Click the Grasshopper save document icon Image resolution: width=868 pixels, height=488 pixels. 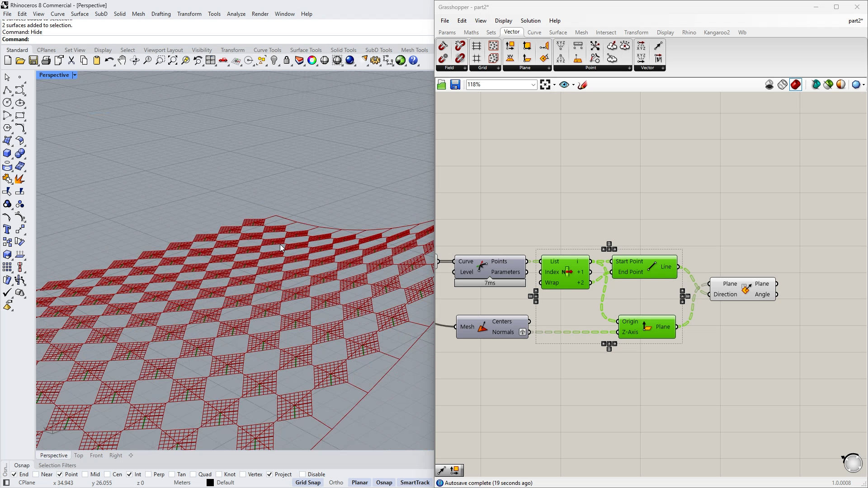pos(455,84)
